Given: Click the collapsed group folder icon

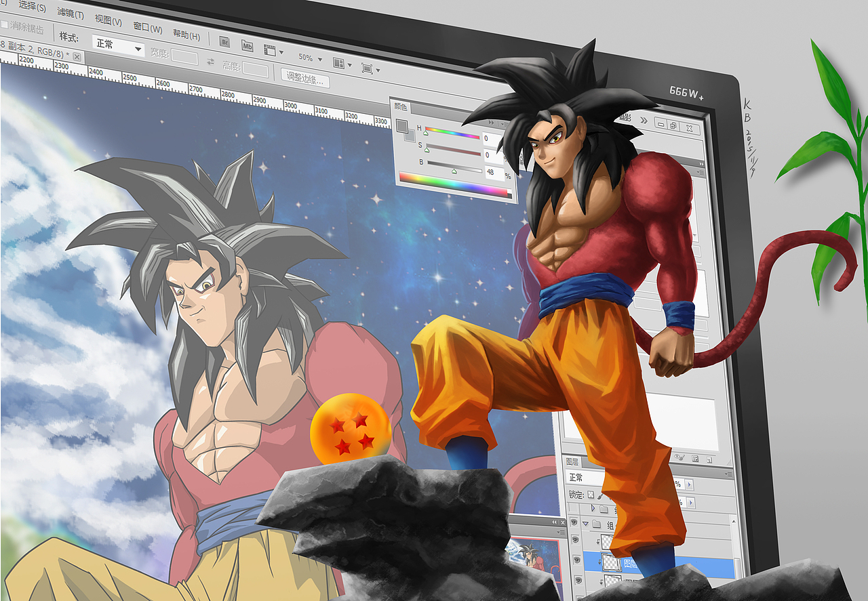Looking at the screenshot, I should (x=604, y=509).
